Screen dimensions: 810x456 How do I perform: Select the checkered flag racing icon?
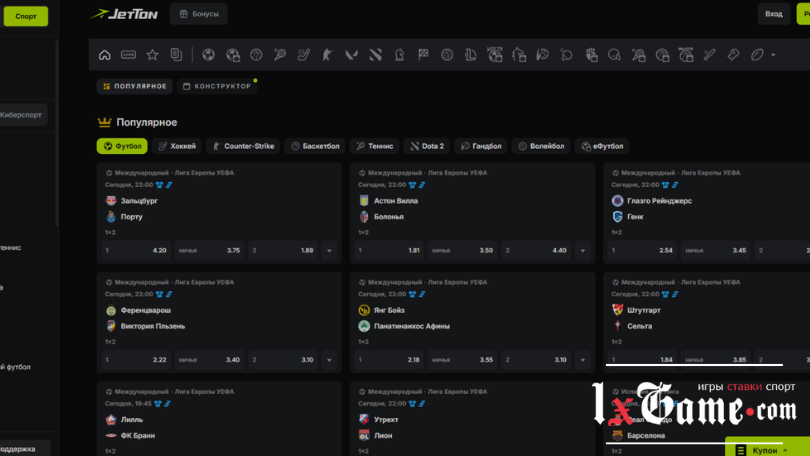click(x=423, y=55)
